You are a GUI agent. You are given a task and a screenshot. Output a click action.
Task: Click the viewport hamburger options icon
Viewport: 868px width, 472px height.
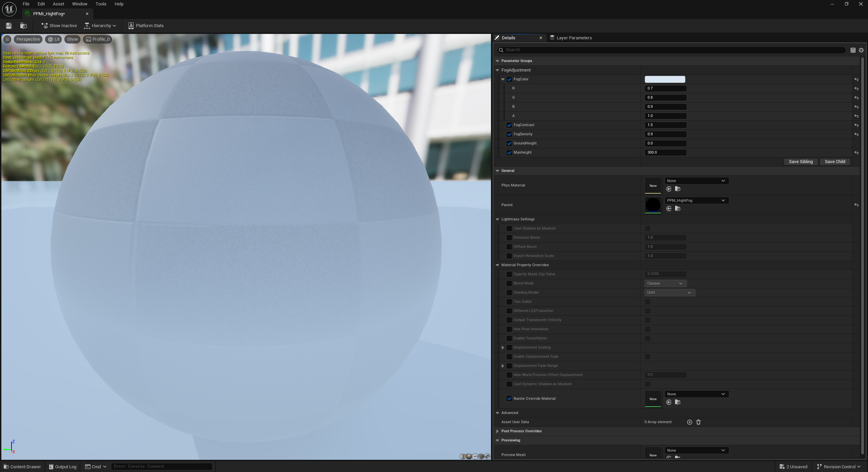pos(7,39)
